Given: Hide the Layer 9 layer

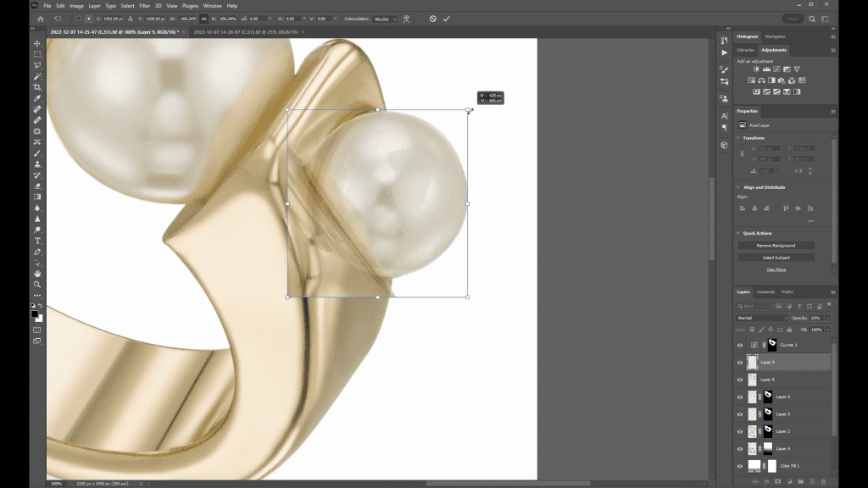Looking at the screenshot, I should click(739, 363).
